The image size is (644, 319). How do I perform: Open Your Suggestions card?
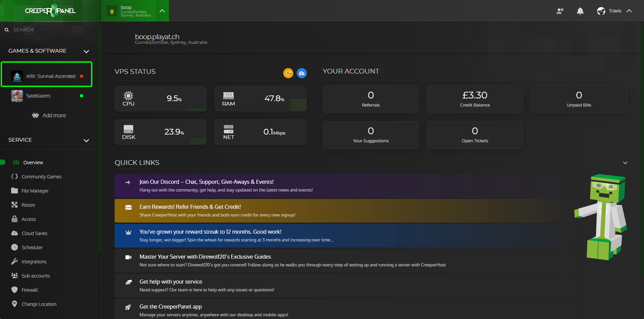click(x=371, y=135)
